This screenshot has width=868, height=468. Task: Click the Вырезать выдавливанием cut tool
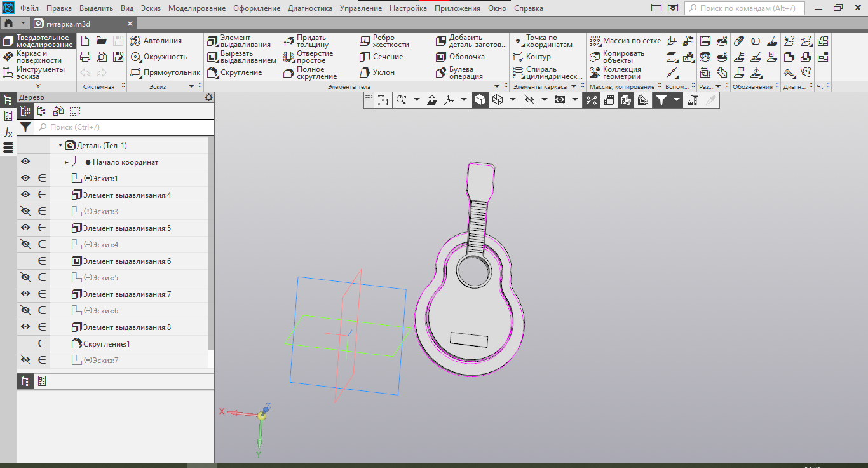point(241,57)
